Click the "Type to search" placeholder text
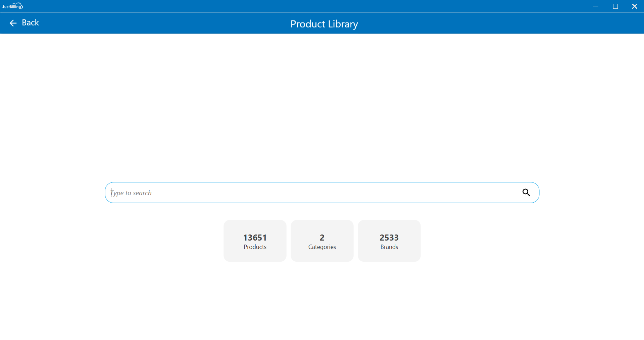The image size is (644, 340). [x=132, y=193]
